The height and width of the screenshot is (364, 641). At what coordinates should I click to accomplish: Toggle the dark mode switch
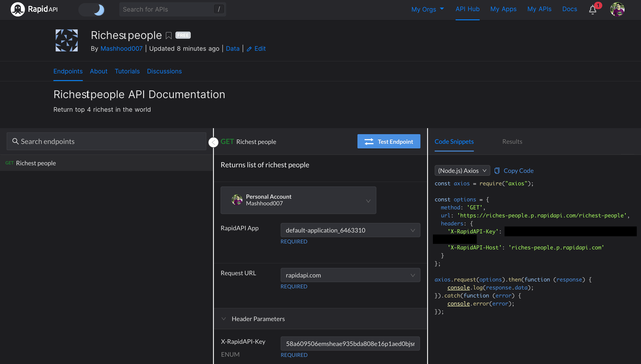tap(95, 10)
